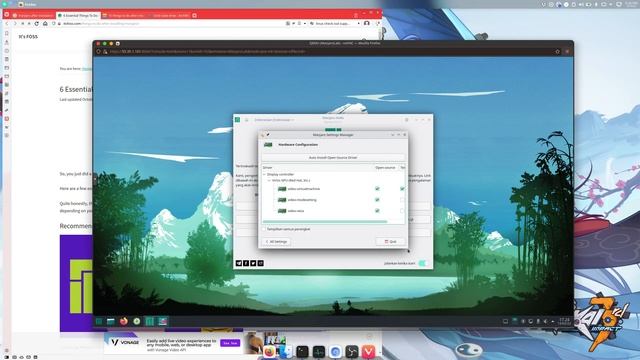Image resolution: width=640 pixels, height=360 pixels.
Task: Open the Telegram icon in Manjaro Hello
Action: click(239, 263)
